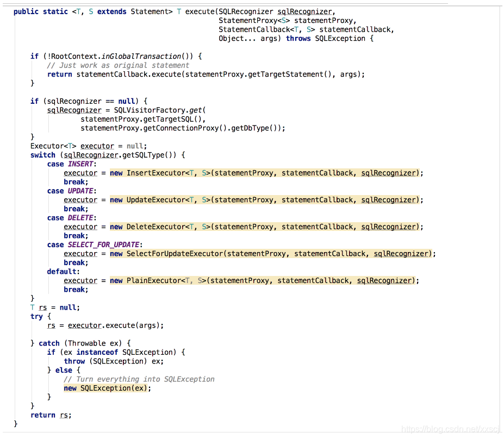Click the 'InsertExecutor' class name
The image size is (504, 439).
tap(156, 173)
